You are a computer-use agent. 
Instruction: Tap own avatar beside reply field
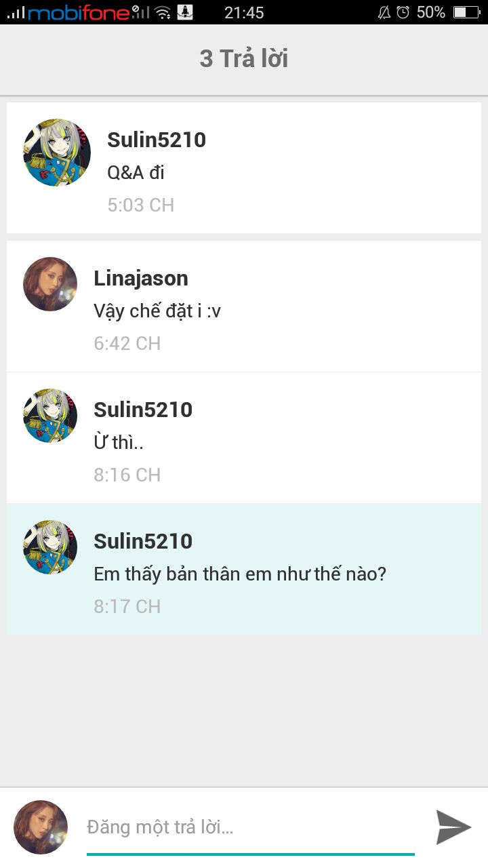[41, 827]
